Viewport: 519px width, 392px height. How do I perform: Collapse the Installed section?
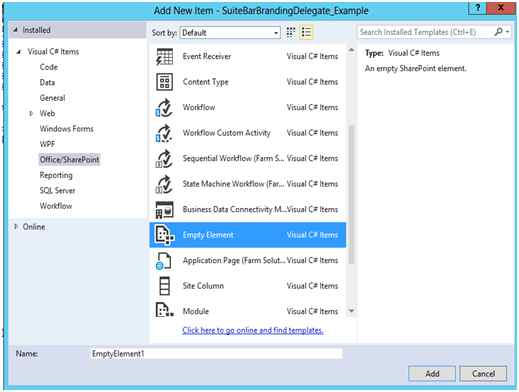click(15, 30)
